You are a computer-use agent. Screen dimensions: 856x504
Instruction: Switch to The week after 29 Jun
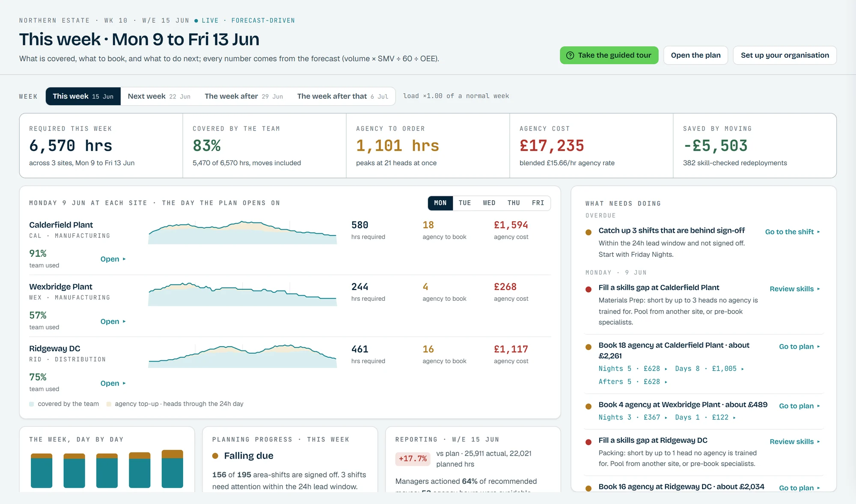pos(244,96)
